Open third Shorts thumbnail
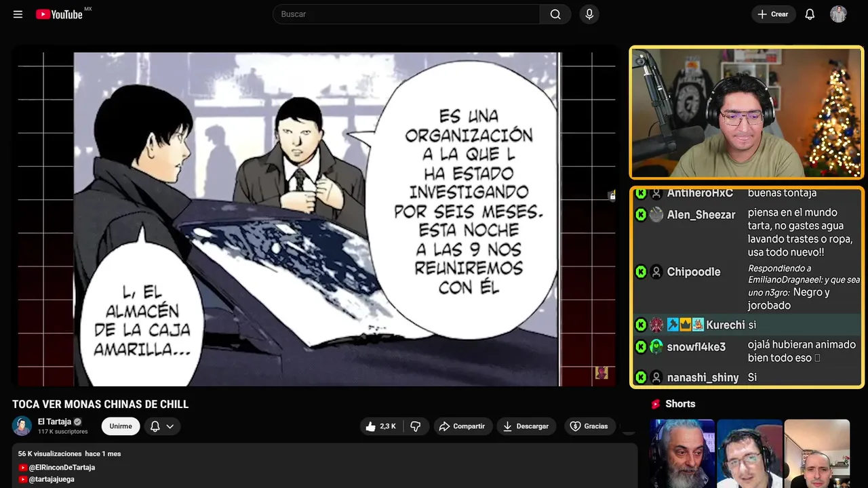868x488 pixels. tap(816, 453)
